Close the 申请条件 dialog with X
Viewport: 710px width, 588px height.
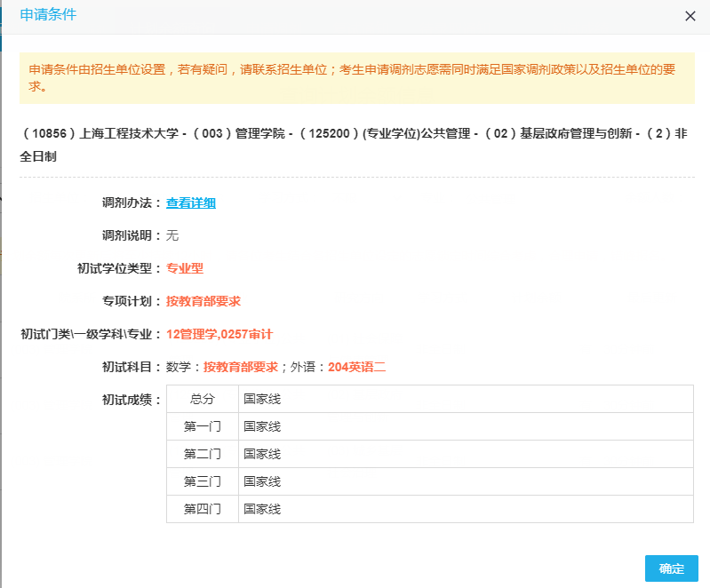[690, 16]
